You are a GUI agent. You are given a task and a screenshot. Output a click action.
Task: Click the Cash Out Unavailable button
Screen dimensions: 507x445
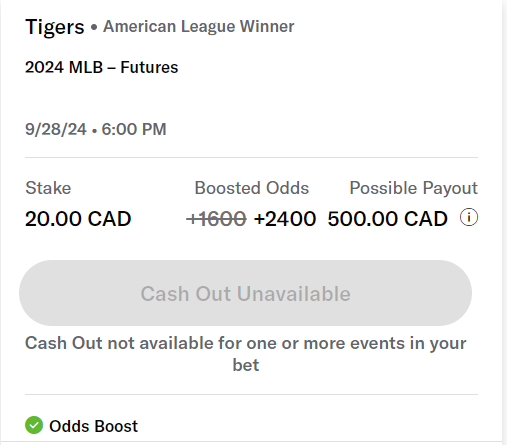pos(245,293)
